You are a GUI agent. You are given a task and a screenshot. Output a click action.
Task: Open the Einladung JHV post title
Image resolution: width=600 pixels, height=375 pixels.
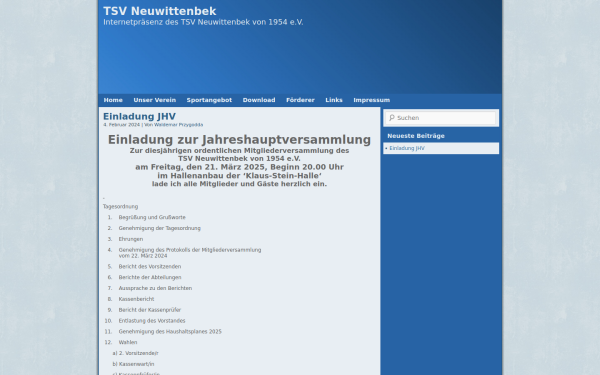click(139, 116)
